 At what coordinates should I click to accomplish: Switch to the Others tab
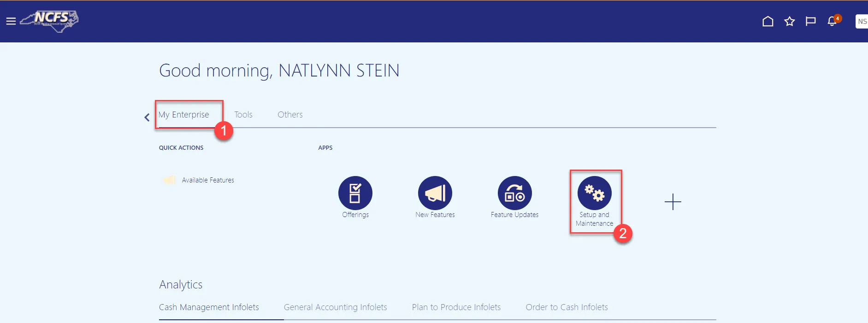coord(290,115)
